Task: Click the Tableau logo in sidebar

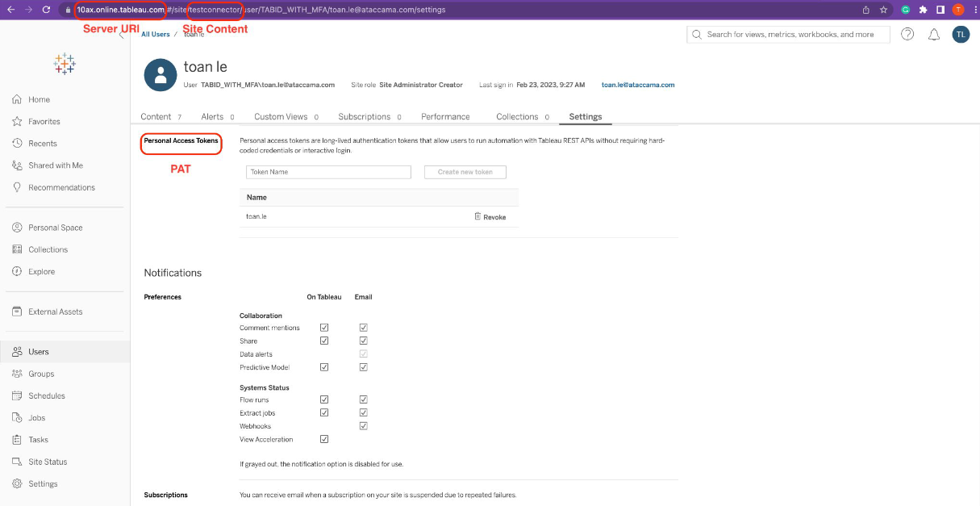Action: tap(65, 64)
